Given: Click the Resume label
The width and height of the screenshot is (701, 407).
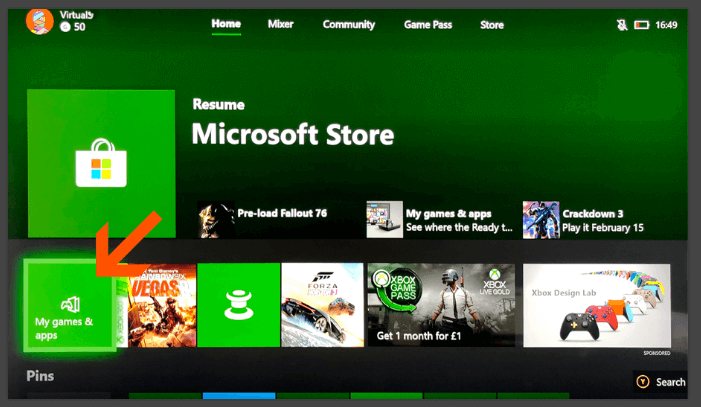Looking at the screenshot, I should [219, 105].
